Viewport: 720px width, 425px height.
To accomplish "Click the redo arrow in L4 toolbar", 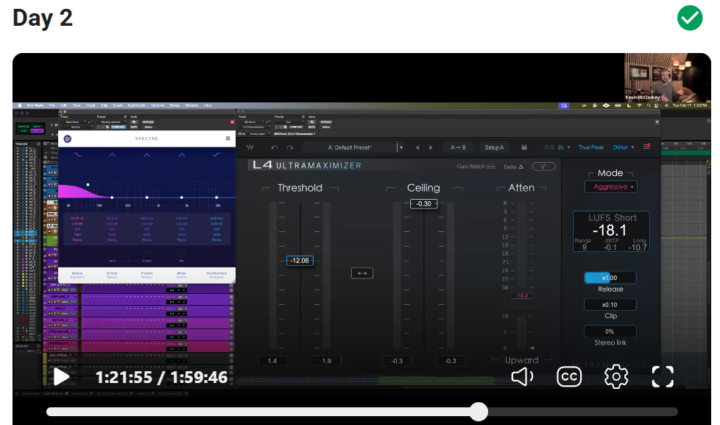I will 290,147.
